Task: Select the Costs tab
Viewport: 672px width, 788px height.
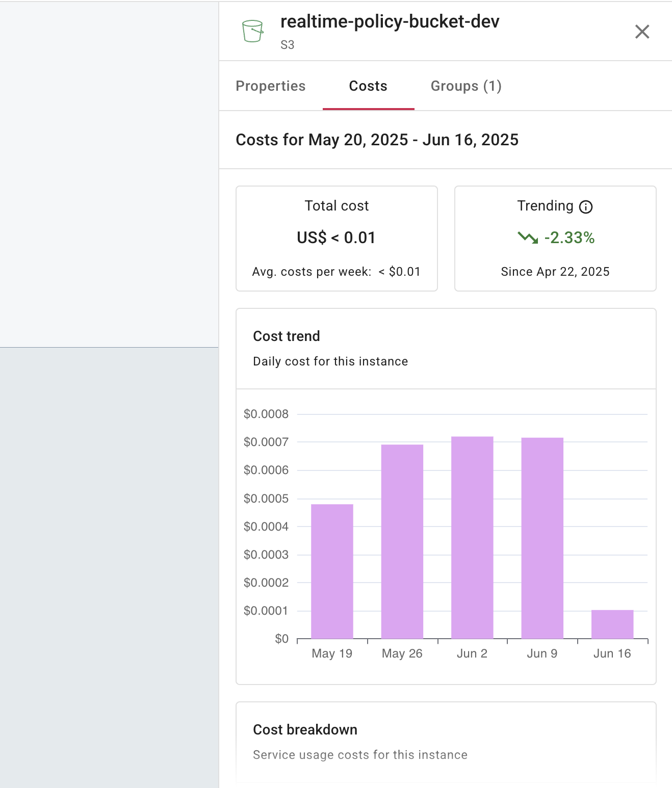Action: coord(368,86)
